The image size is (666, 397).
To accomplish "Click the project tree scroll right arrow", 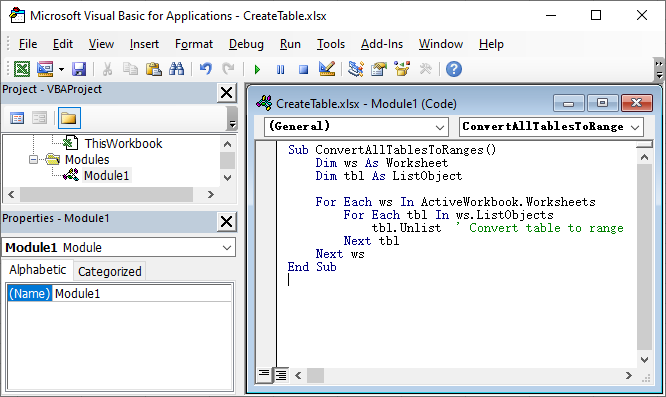I will [211, 194].
